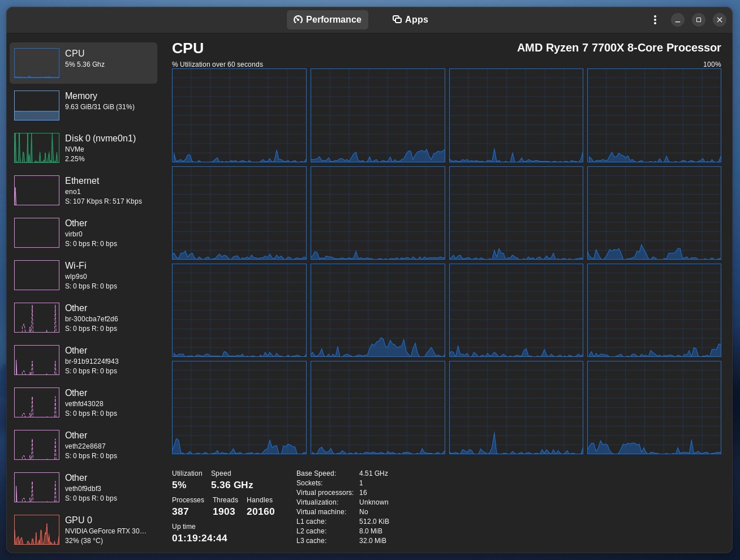The height and width of the screenshot is (560, 740).
Task: Select the virbr0 network entry
Action: 83,233
